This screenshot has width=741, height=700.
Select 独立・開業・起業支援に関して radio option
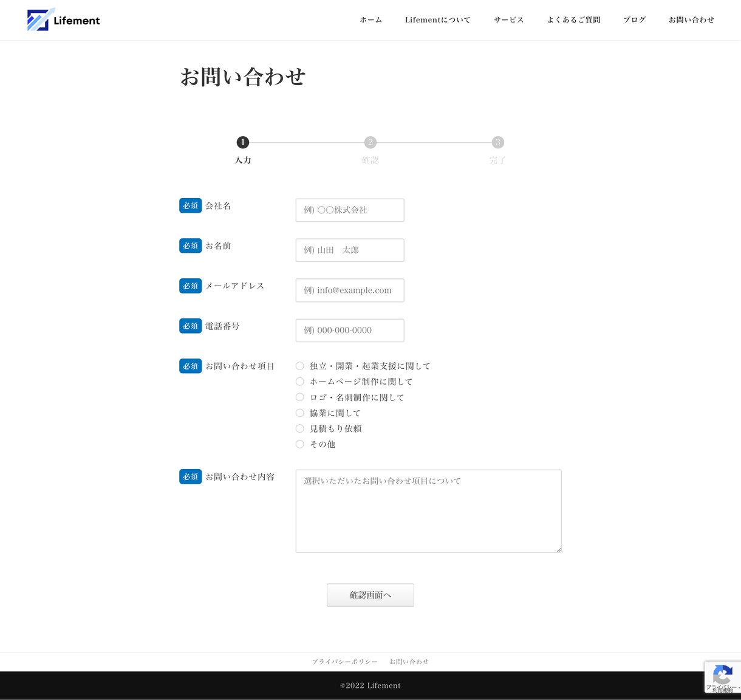tap(299, 366)
